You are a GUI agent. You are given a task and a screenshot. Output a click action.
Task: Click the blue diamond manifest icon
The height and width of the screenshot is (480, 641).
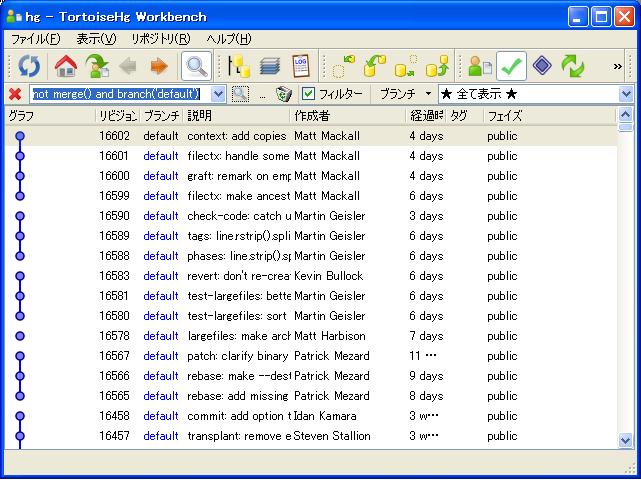[542, 66]
